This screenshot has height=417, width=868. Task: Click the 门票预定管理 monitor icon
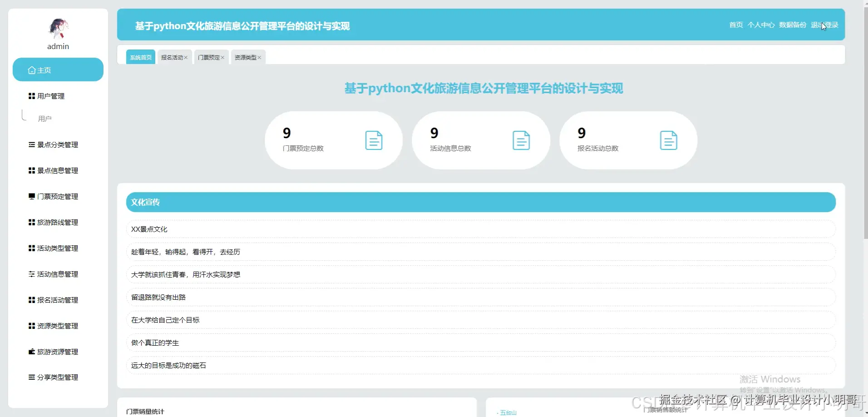coord(32,196)
